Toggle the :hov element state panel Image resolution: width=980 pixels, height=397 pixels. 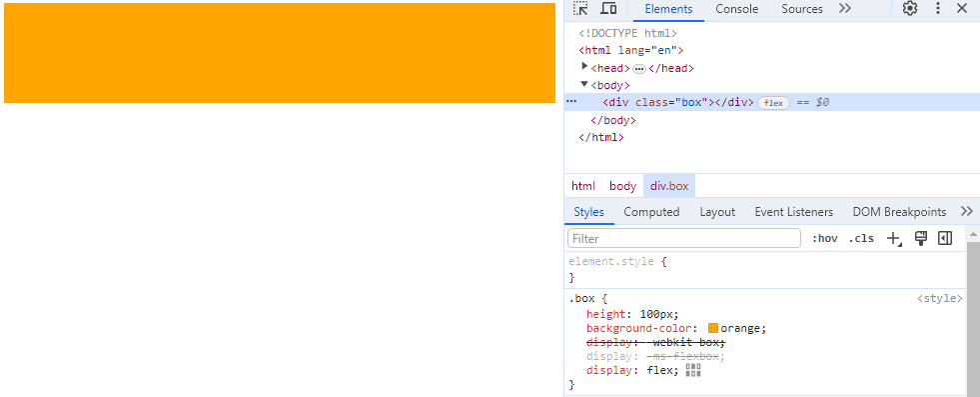[824, 238]
